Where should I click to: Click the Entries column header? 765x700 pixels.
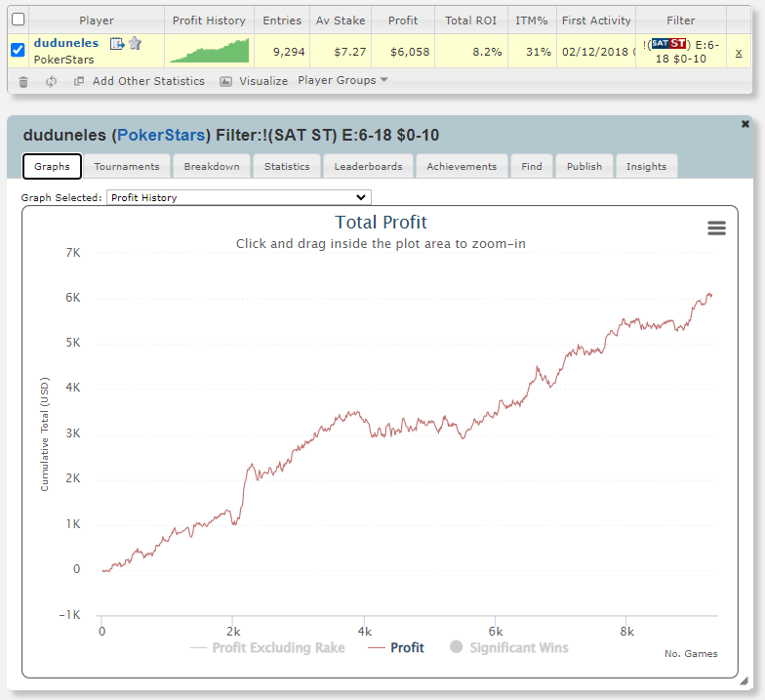282,21
